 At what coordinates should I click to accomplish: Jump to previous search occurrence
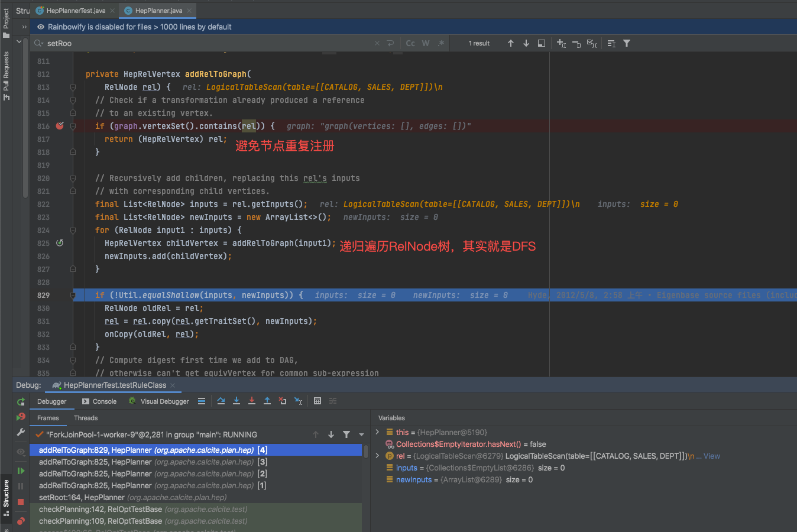pos(511,43)
